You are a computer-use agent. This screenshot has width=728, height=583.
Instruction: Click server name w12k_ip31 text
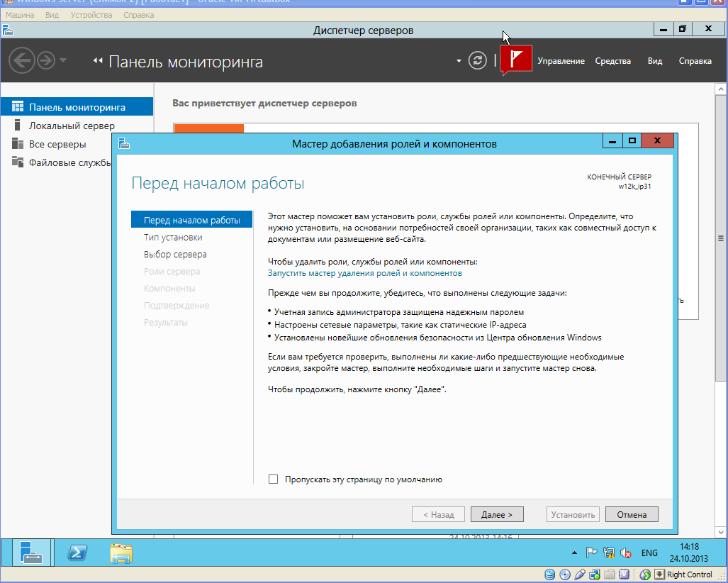[x=634, y=187]
